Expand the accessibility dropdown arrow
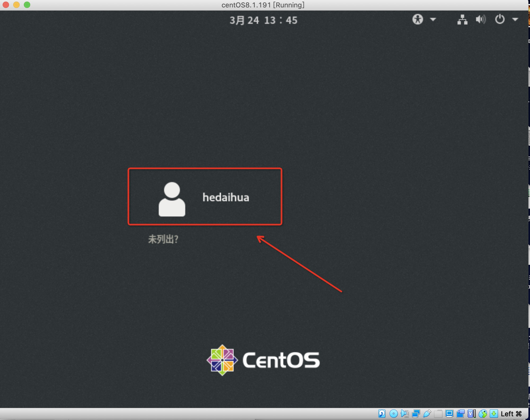 tap(433, 19)
